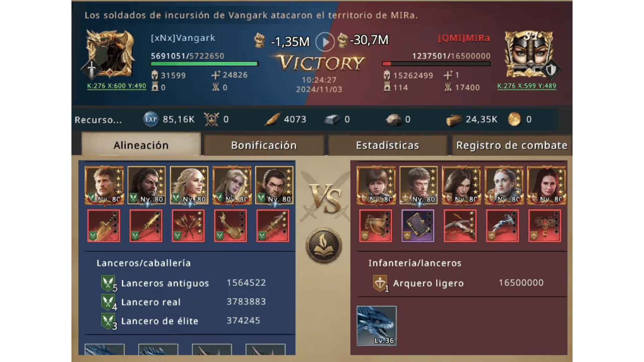Screen dimensions: 644x362
Task: Select the Alineación tab
Action: tap(141, 144)
